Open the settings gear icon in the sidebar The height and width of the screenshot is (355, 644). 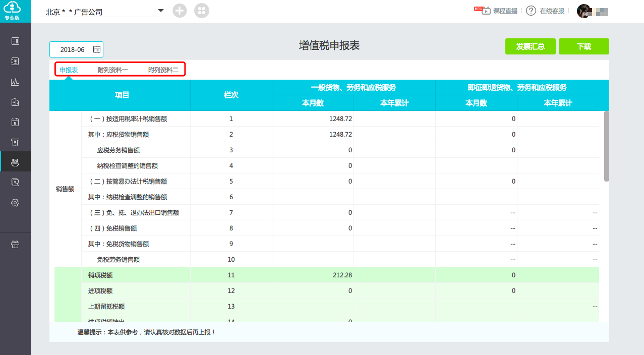pos(15,203)
